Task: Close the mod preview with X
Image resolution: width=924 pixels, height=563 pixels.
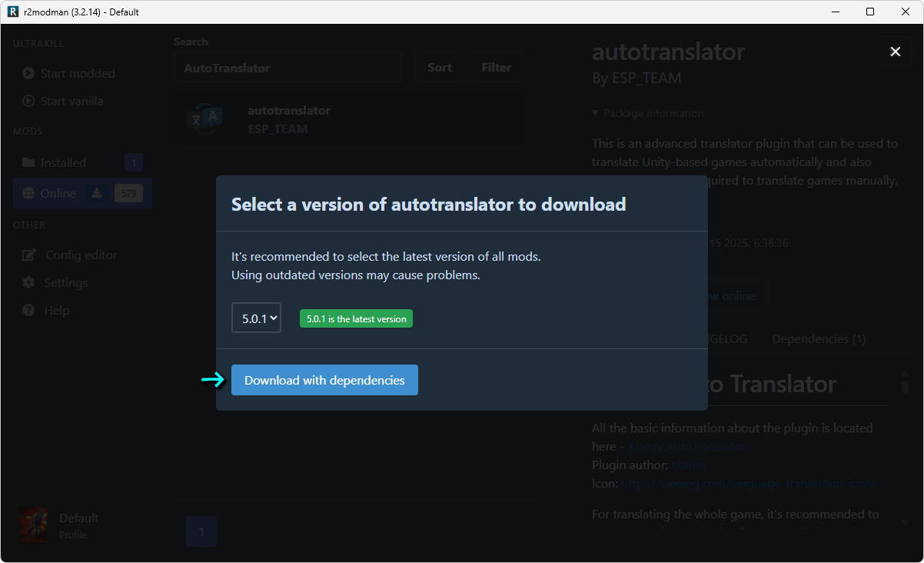Action: pyautogui.click(x=895, y=52)
